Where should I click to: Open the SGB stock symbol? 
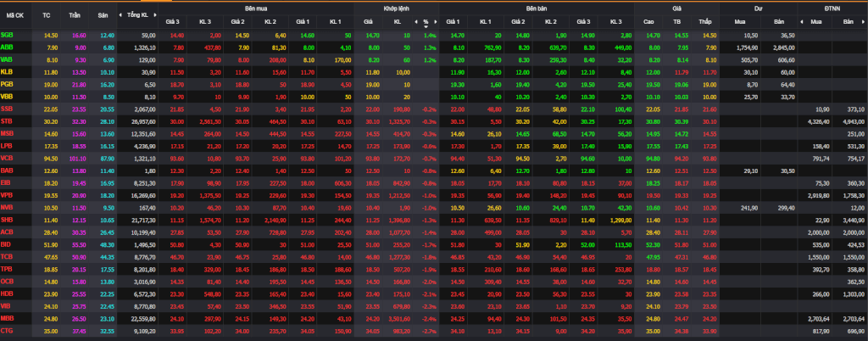pos(7,35)
